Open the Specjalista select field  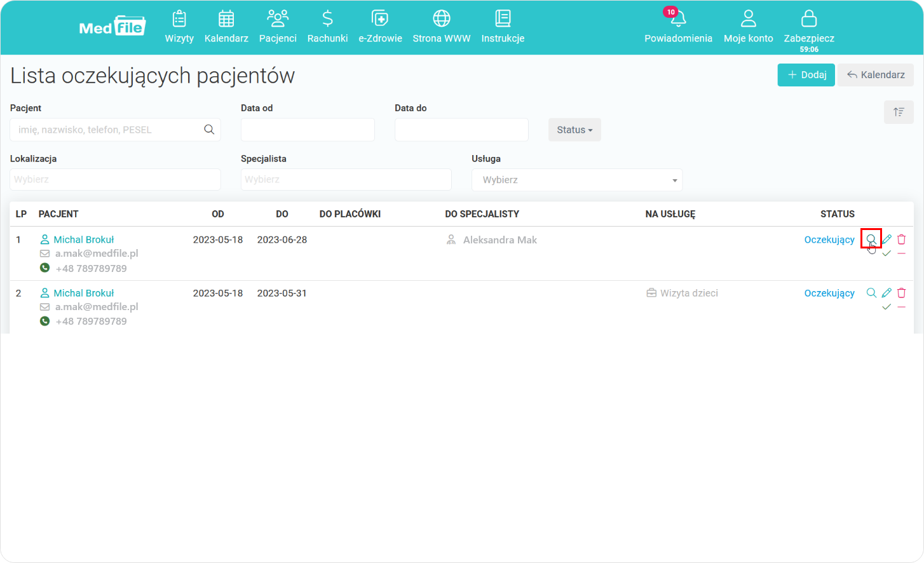click(346, 180)
